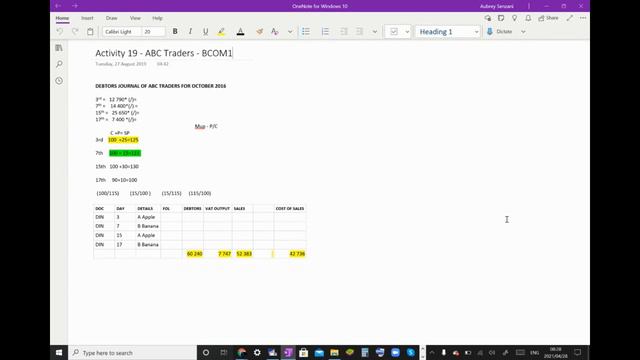Undo the last action
Viewport: 640px width, 360px height.
60,31
